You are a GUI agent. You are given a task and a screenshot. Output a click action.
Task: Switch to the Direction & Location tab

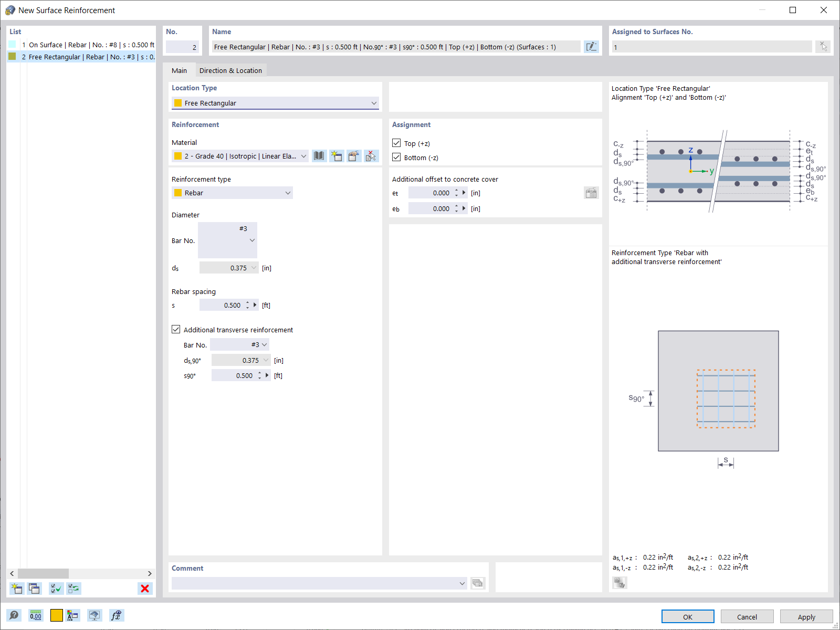[x=230, y=70]
